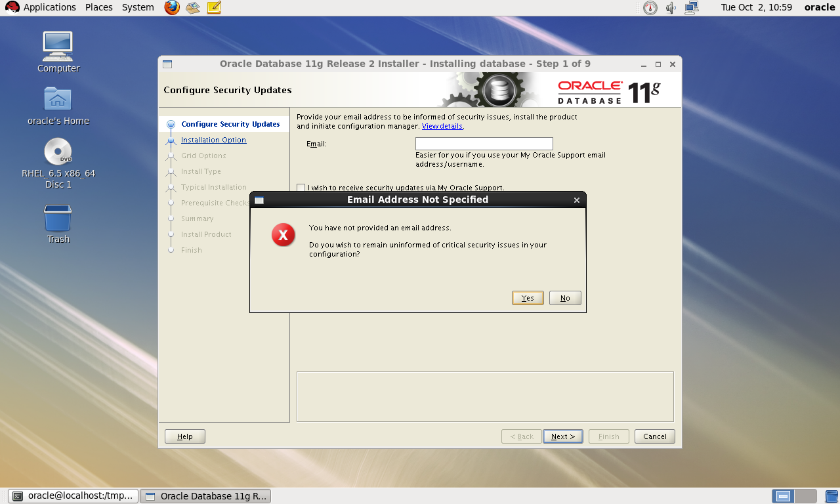Image resolution: width=840 pixels, height=504 pixels.
Task: Follow the View details link
Action: (x=442, y=126)
